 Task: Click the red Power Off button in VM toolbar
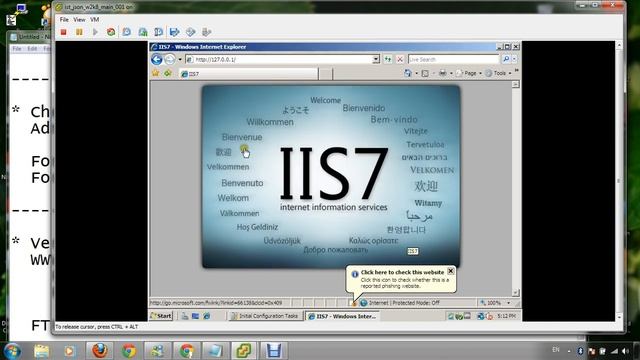point(63,32)
